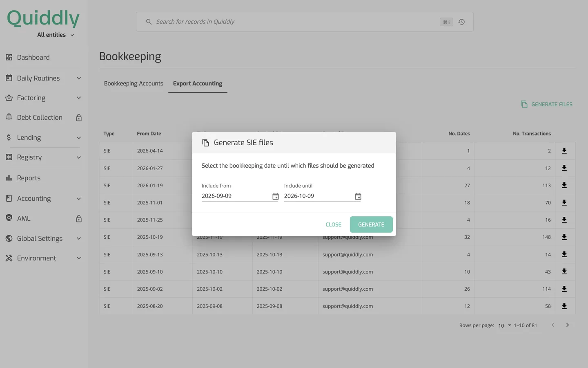Expand the Environment menu
Viewport: 588px width, 368px height.
[79, 258]
